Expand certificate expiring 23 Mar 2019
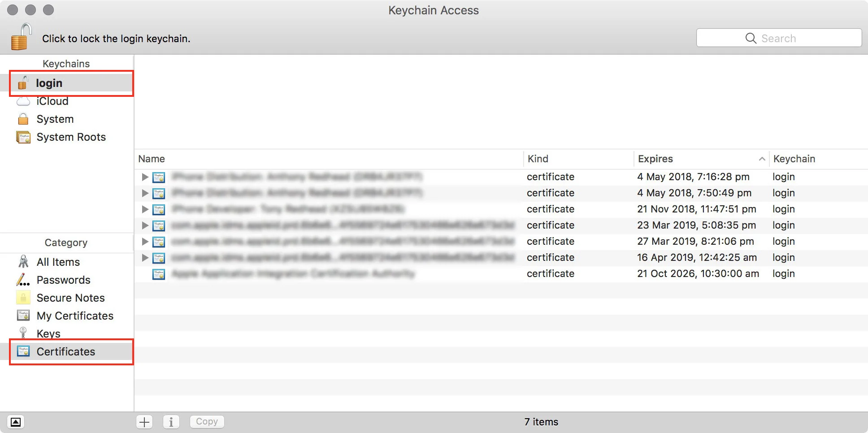 click(x=145, y=225)
